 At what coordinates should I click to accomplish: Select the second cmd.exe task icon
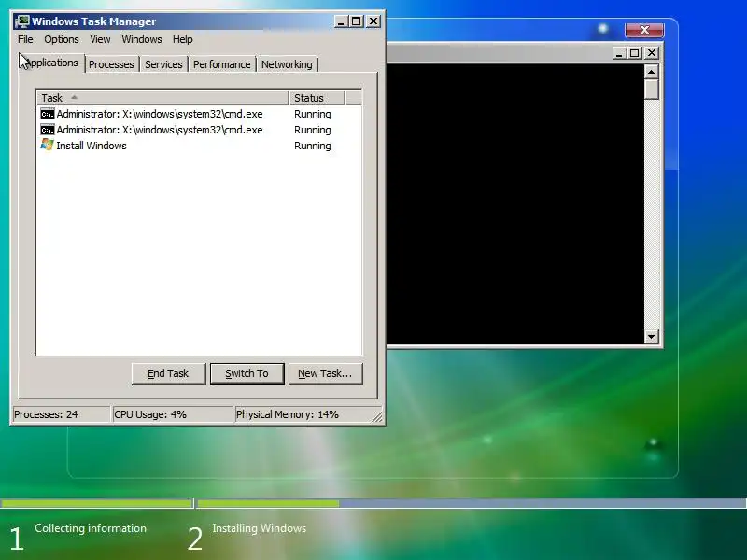[48, 130]
